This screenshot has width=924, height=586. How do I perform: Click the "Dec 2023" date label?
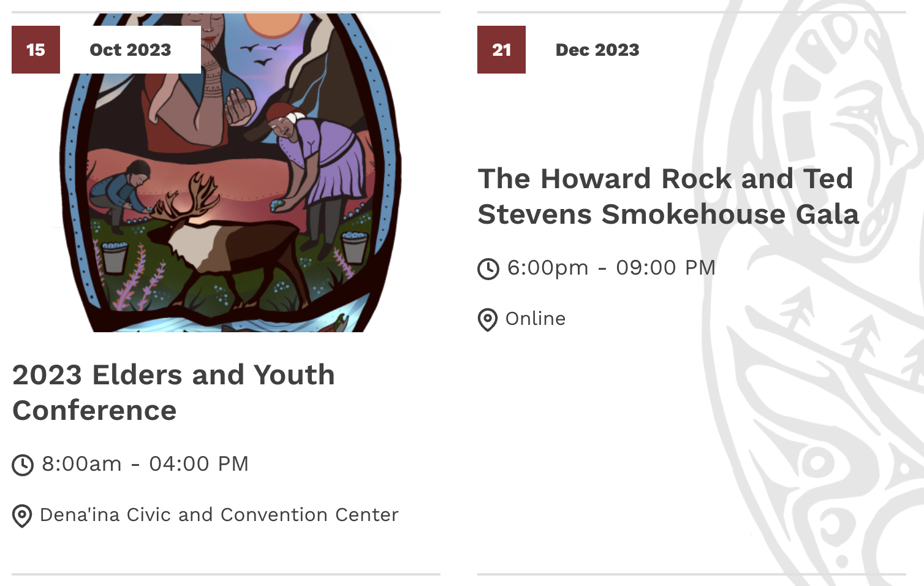[x=597, y=50]
